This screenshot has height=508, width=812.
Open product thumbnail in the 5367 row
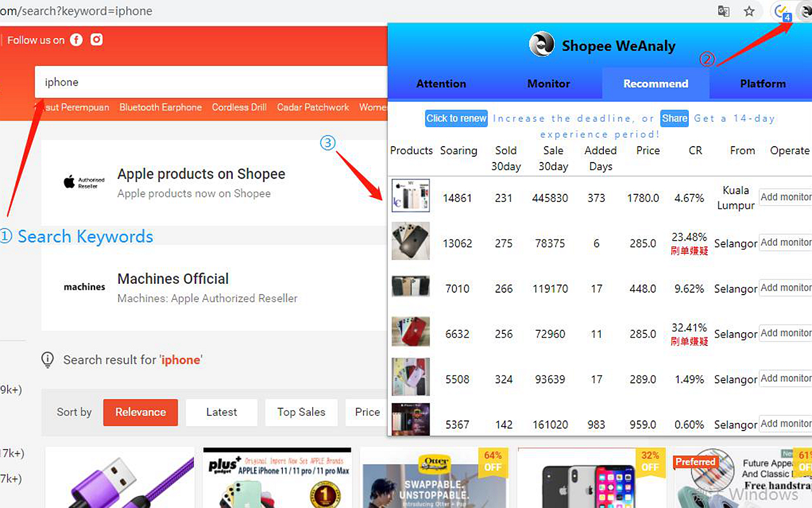click(410, 420)
